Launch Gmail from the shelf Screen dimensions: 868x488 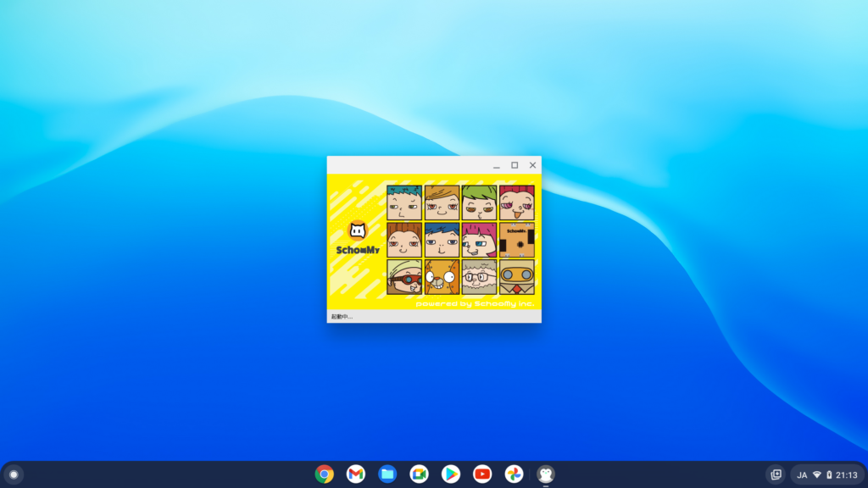coord(356,474)
